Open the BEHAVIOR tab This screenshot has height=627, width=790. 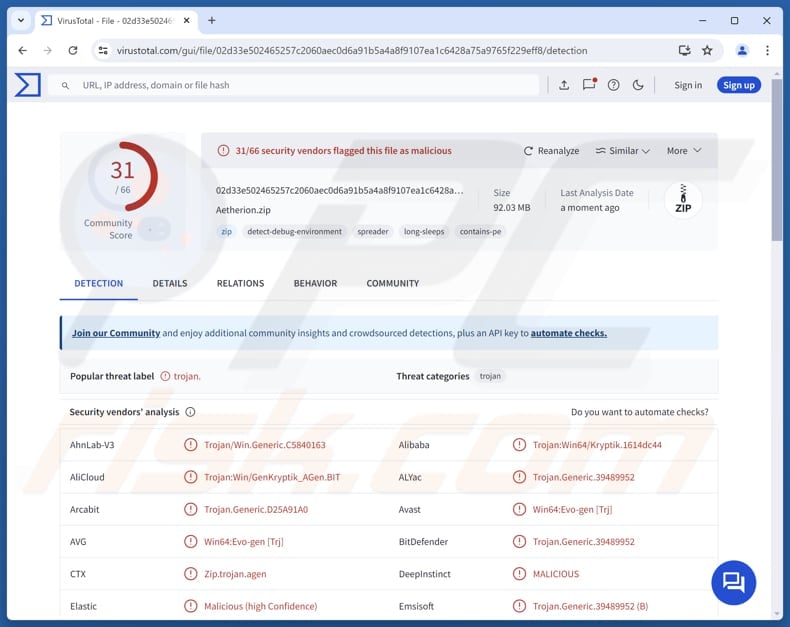pyautogui.click(x=315, y=283)
